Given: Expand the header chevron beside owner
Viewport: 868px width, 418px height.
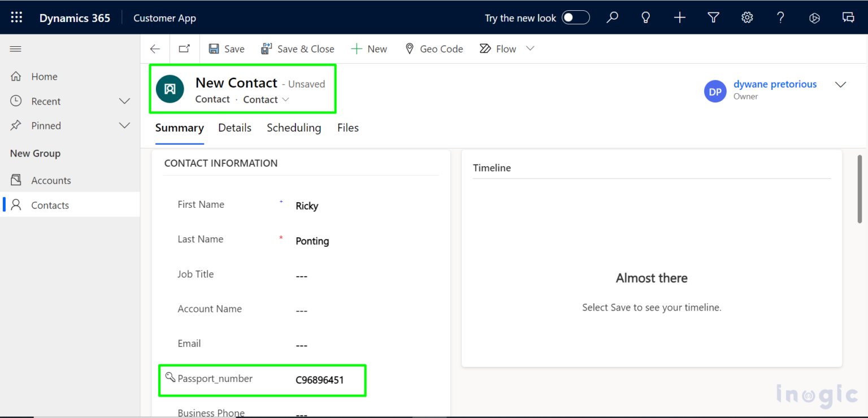Looking at the screenshot, I should click(840, 85).
